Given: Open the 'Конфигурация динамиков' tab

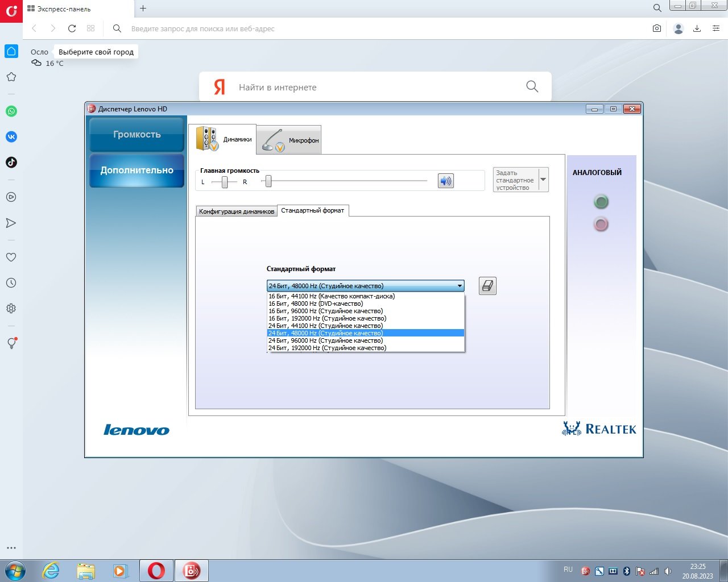Looking at the screenshot, I should (x=237, y=211).
